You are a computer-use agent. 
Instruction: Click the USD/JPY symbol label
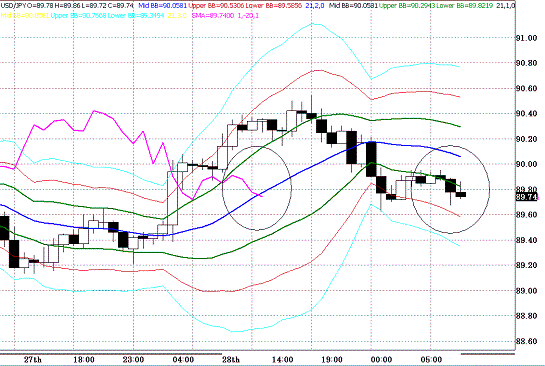point(13,5)
